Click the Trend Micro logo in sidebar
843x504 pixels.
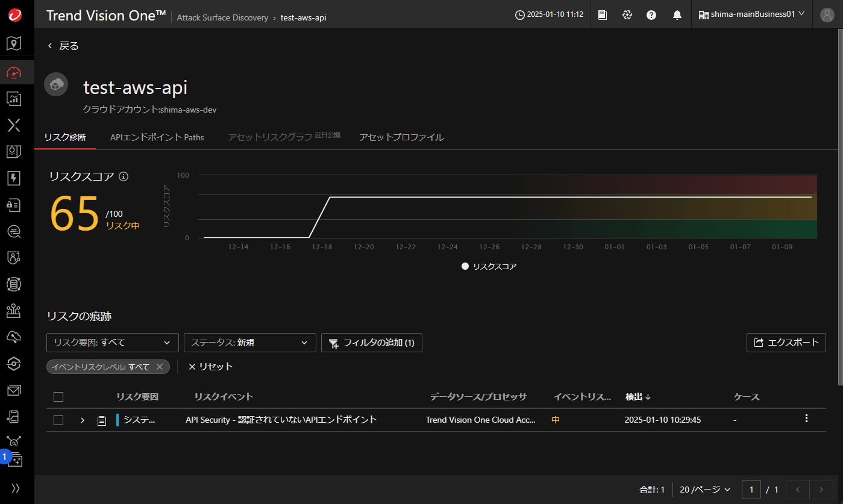click(x=15, y=15)
